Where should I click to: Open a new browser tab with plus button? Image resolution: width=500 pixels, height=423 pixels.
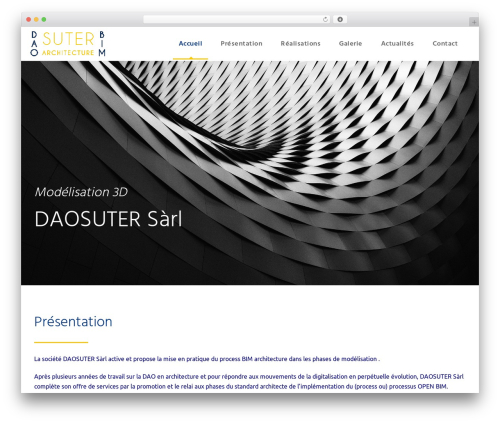[x=474, y=22]
